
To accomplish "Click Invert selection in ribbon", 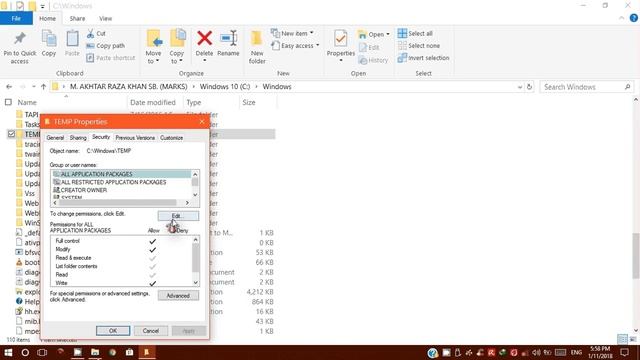I will (x=423, y=58).
